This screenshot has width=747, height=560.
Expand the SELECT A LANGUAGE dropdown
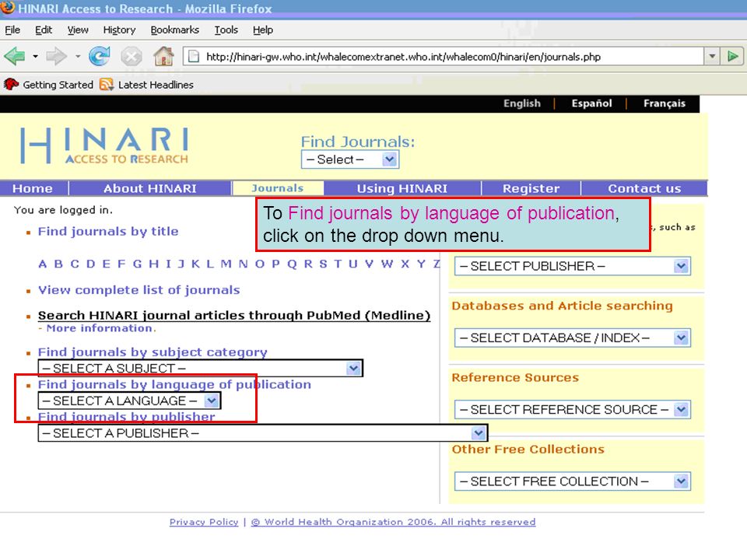[x=129, y=401]
